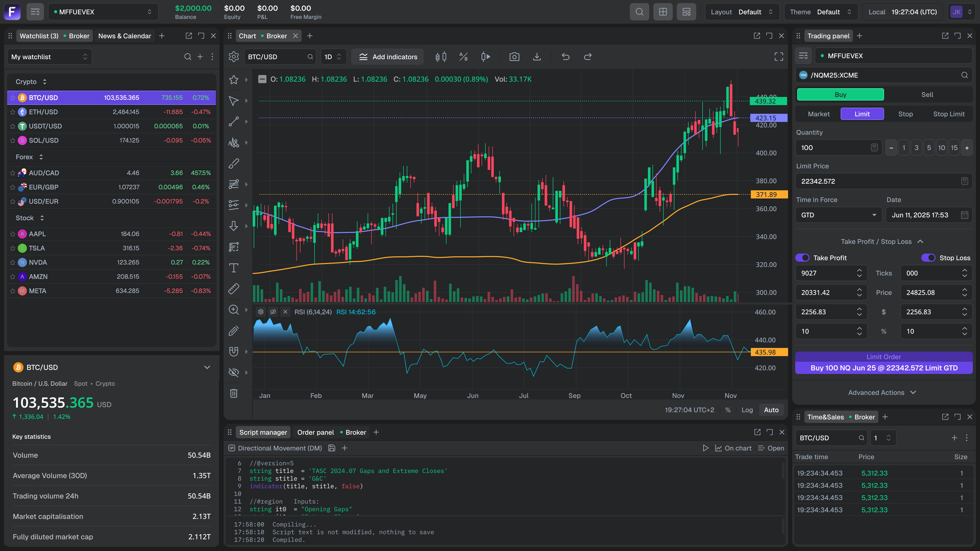Favorite the TSLA watchlist row
Viewport: 980px width, 551px height.
(x=13, y=248)
